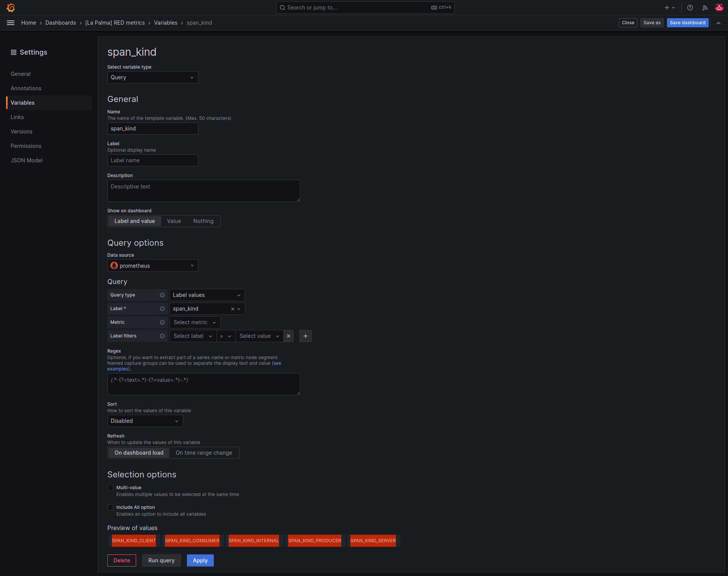Enable the Multi-value checkbox
This screenshot has width=728, height=576.
[x=110, y=488]
